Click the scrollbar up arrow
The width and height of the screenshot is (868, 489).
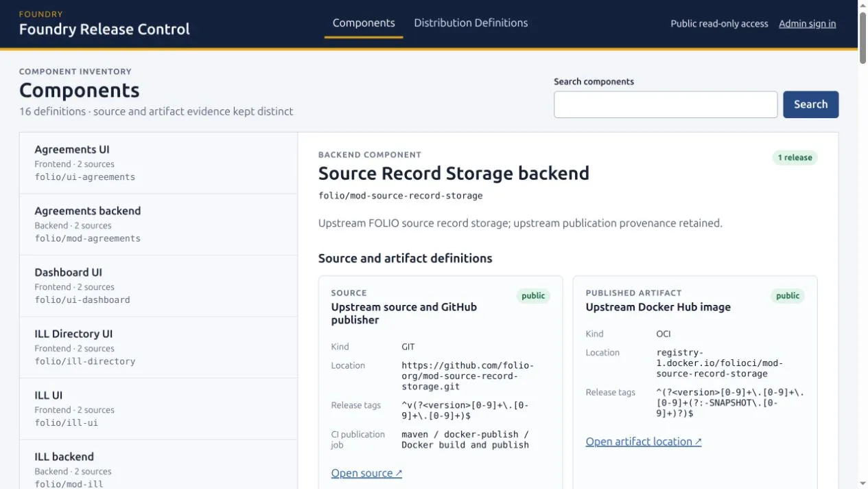[x=863, y=5]
